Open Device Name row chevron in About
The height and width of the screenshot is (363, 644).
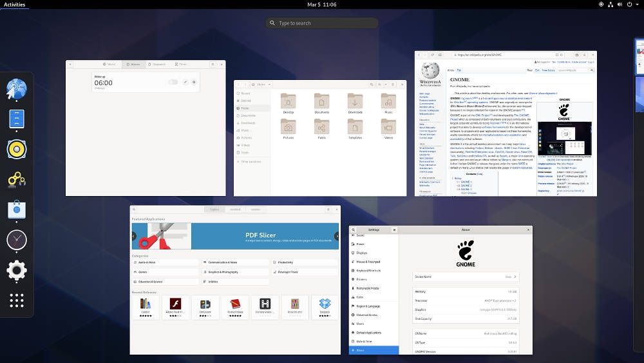tap(515, 277)
